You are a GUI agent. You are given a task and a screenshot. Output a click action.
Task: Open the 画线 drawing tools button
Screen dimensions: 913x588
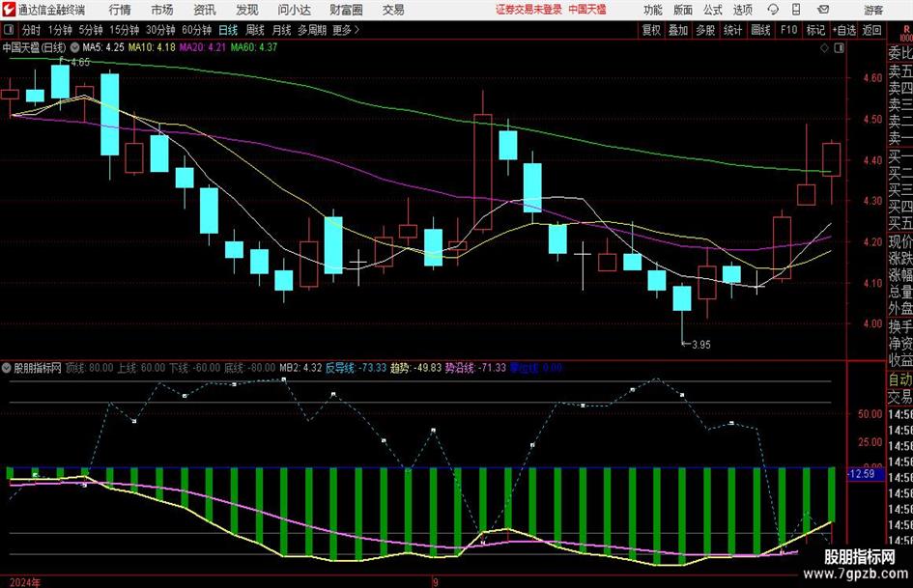(x=760, y=30)
